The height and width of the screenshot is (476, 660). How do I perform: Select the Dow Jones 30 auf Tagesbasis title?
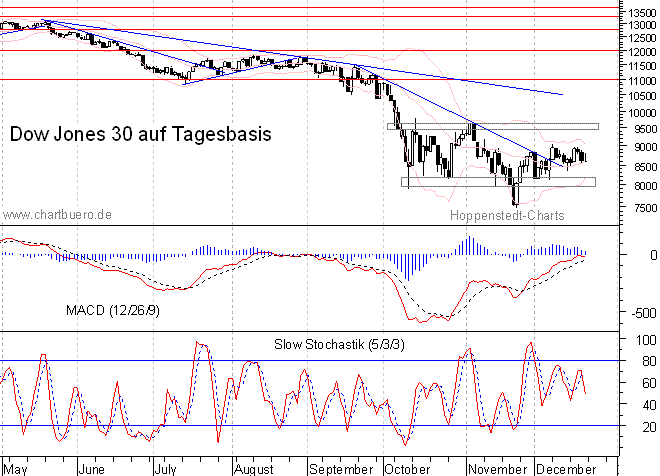click(140, 133)
